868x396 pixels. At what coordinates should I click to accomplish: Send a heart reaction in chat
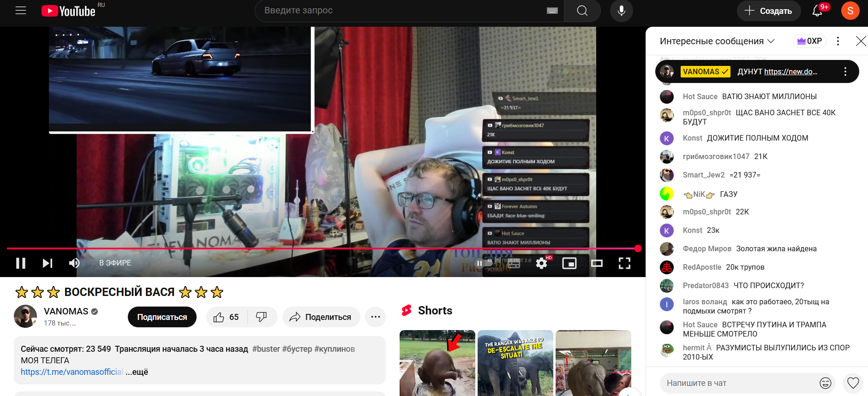[x=853, y=383]
